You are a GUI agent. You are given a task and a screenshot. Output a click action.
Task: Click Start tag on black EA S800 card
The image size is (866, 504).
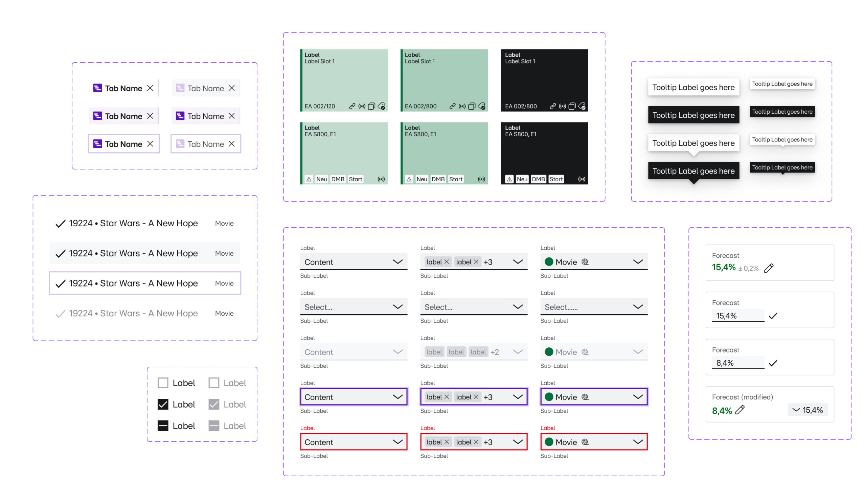tap(556, 179)
